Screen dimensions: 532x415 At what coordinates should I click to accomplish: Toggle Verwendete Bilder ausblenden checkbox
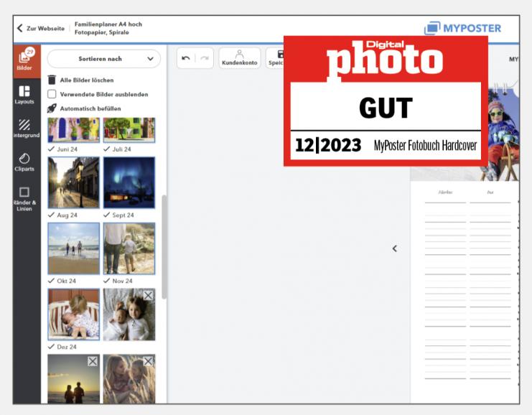pyautogui.click(x=52, y=94)
